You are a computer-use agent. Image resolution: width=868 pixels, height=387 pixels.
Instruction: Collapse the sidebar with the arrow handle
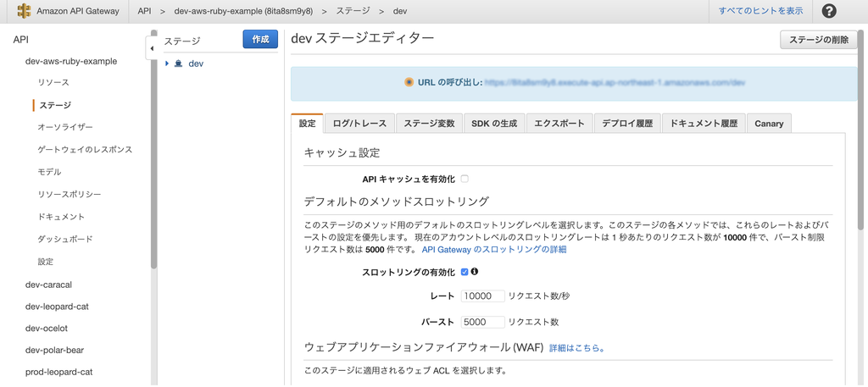[x=151, y=48]
